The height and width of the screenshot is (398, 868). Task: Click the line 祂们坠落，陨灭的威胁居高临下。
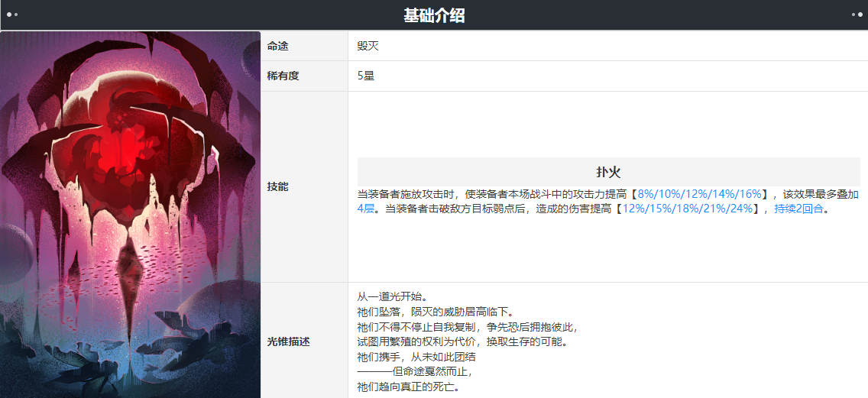436,312
